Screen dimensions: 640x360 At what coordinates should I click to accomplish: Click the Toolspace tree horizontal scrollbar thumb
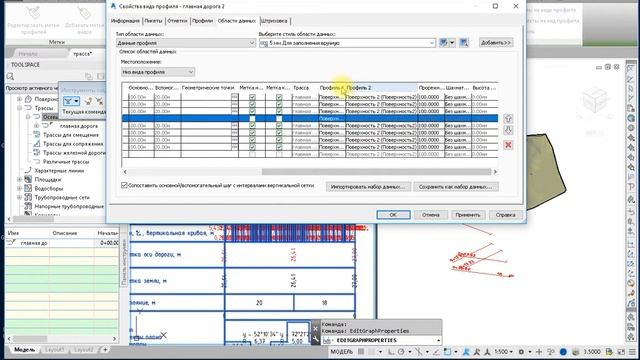tap(34, 219)
